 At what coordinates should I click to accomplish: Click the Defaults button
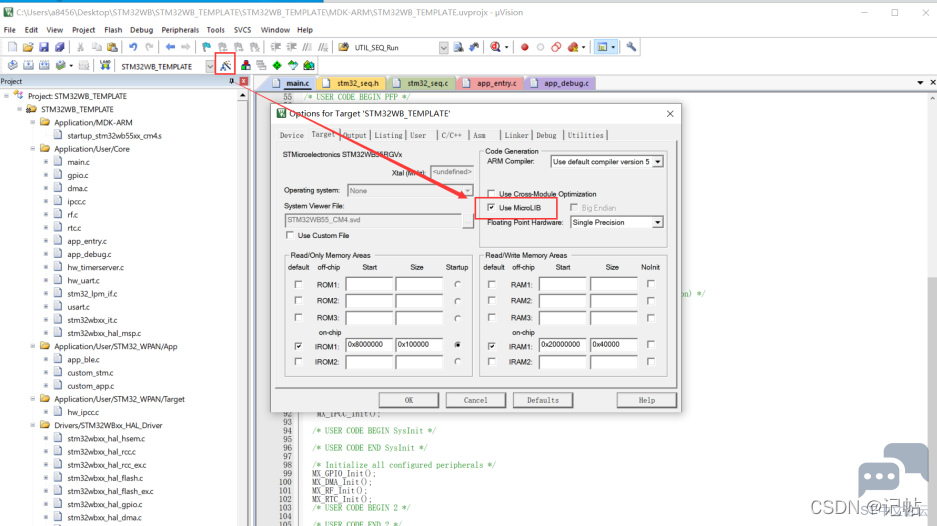pos(543,400)
